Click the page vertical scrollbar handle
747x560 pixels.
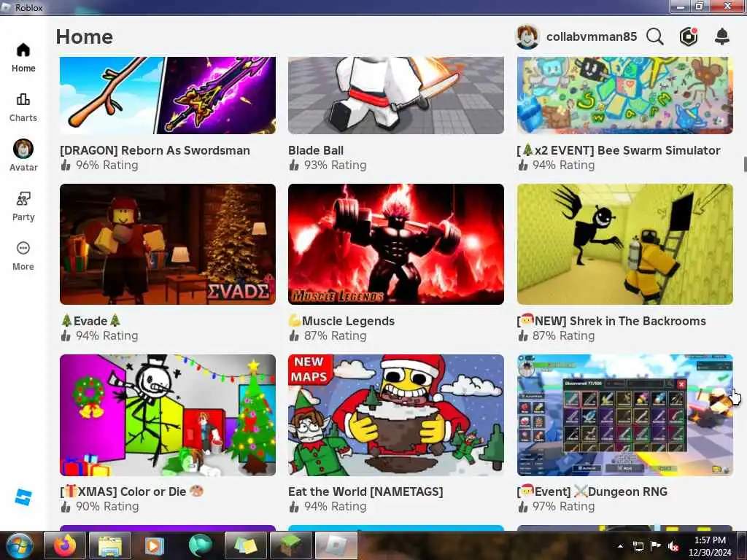745,164
